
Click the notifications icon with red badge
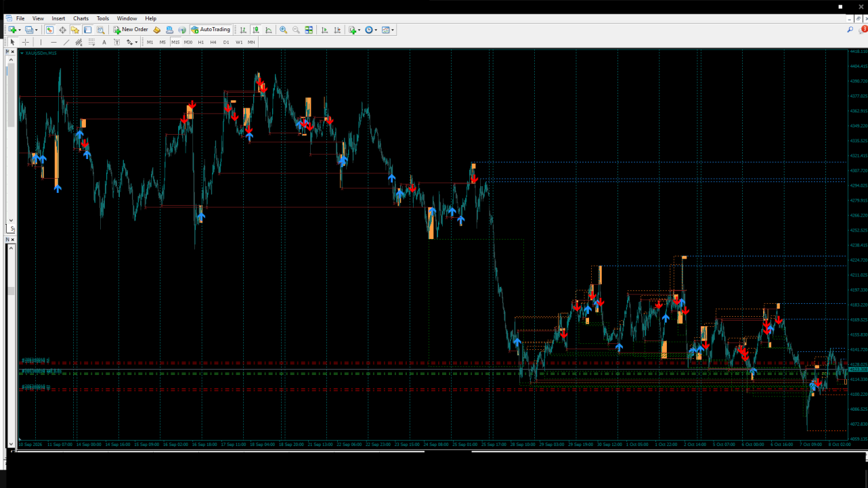(863, 29)
